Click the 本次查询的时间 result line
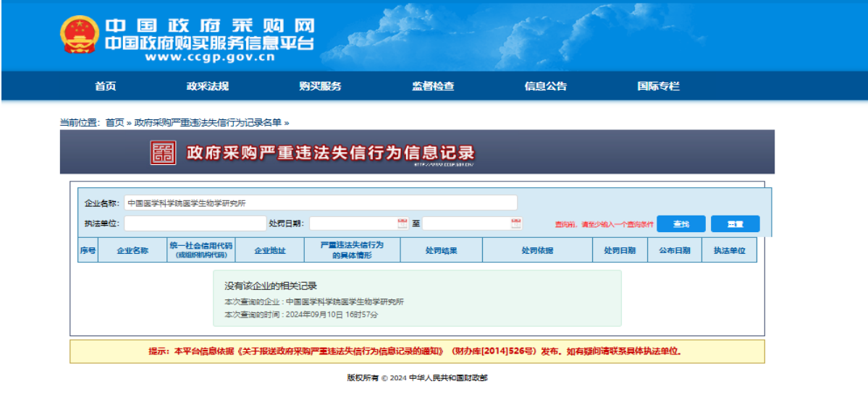The width and height of the screenshot is (868, 397). 301,315
